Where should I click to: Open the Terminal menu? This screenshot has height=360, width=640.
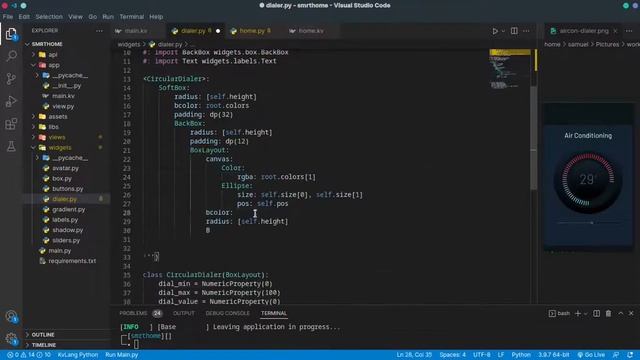pos(131,17)
